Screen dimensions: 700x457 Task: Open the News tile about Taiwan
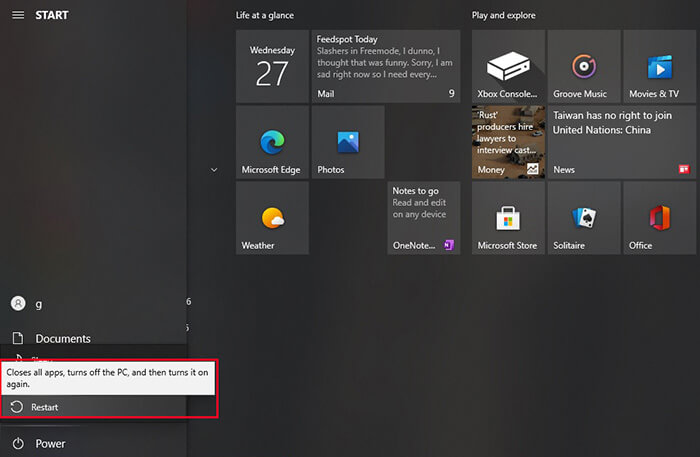(622, 142)
